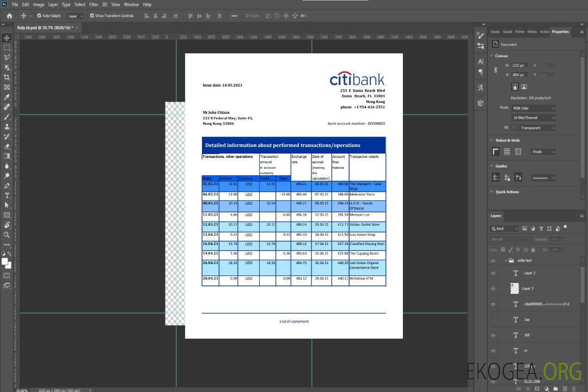Click the lock guides button
This screenshot has width=588, height=392.
click(x=507, y=178)
